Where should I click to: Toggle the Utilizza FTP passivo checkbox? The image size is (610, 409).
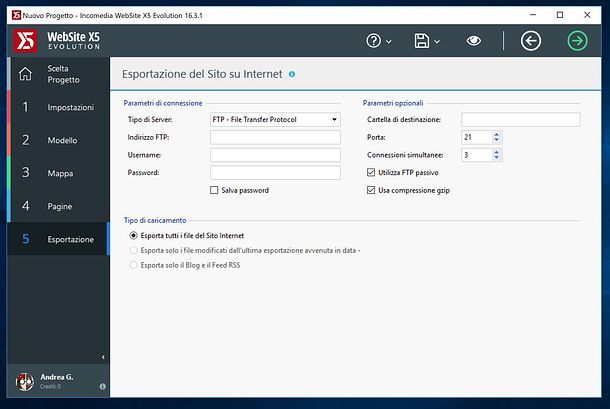tap(371, 172)
